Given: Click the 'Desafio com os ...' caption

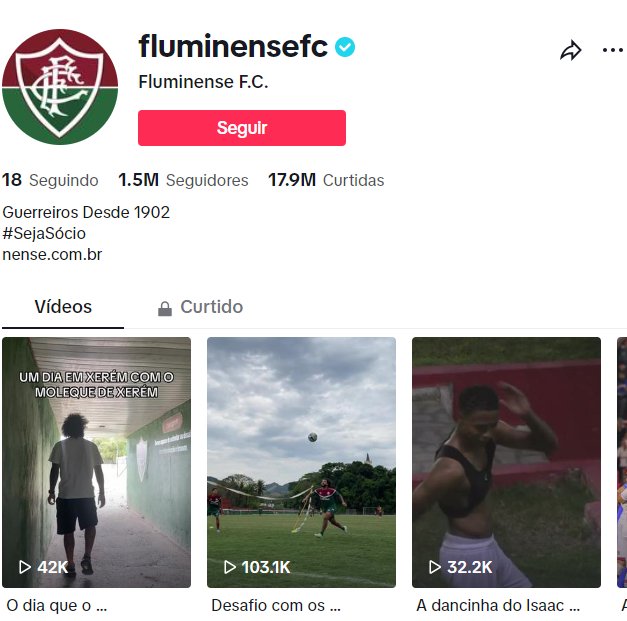Looking at the screenshot, I should tap(276, 605).
